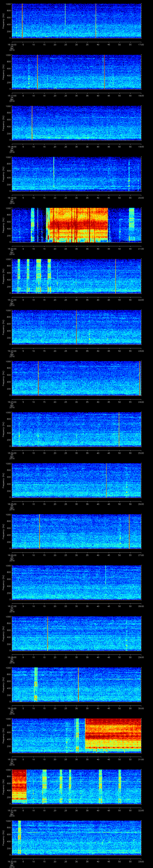Select the spectrogram panel starting at 16:27:00

coord(76,582)
